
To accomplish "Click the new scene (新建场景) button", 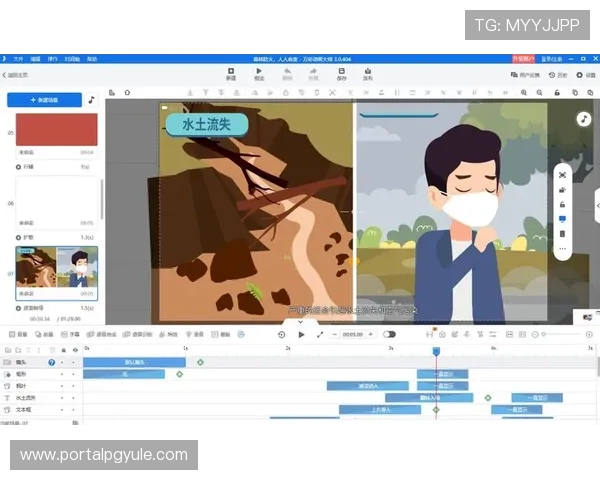I will pos(43,100).
